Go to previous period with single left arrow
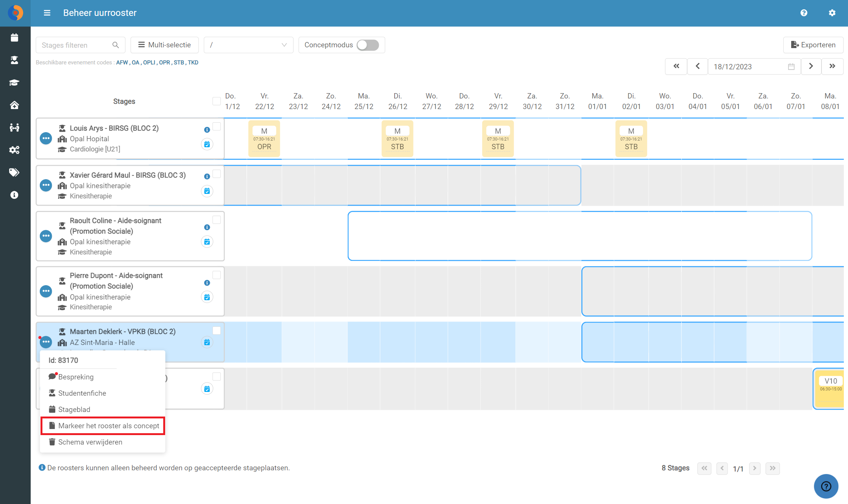The width and height of the screenshot is (848, 504). (697, 67)
